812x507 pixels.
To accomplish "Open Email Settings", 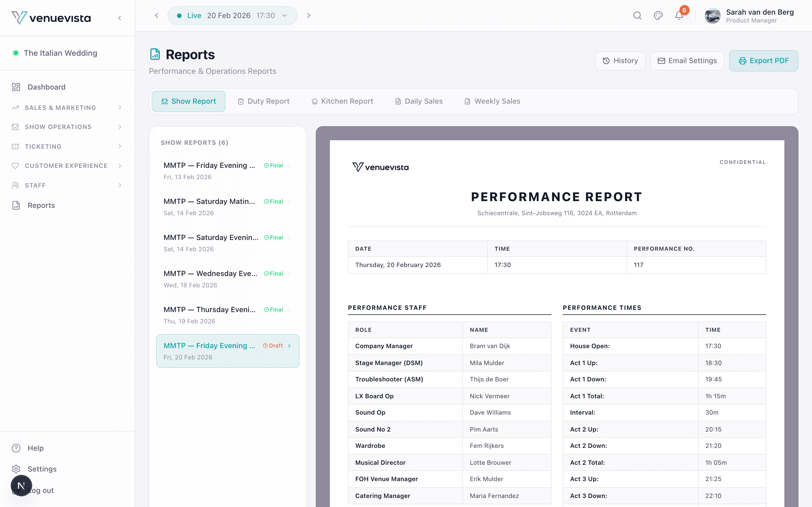I will (687, 61).
